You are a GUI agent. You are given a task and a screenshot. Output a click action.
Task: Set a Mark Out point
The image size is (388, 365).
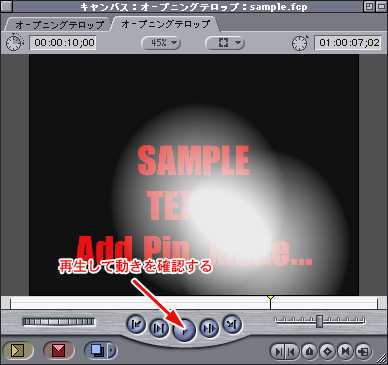(292, 351)
